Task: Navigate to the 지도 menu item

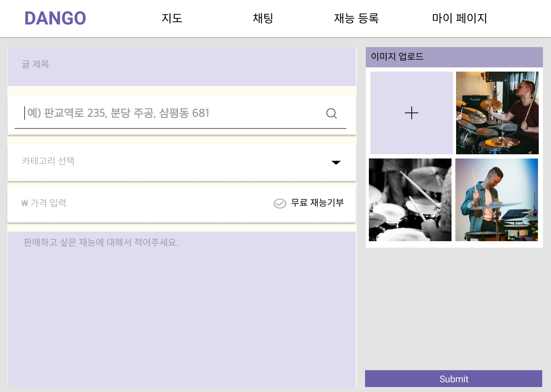Action: (x=172, y=18)
